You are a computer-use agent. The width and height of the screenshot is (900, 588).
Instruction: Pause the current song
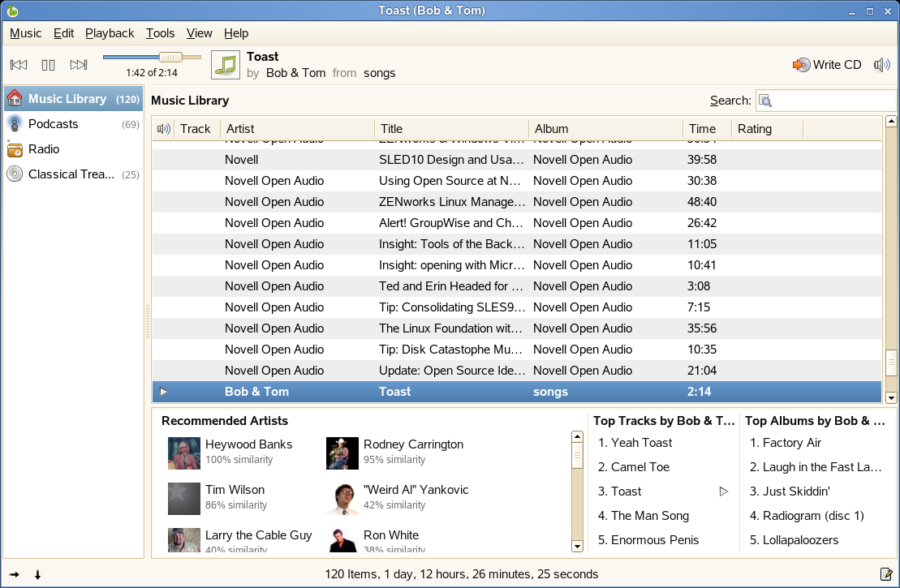click(49, 65)
